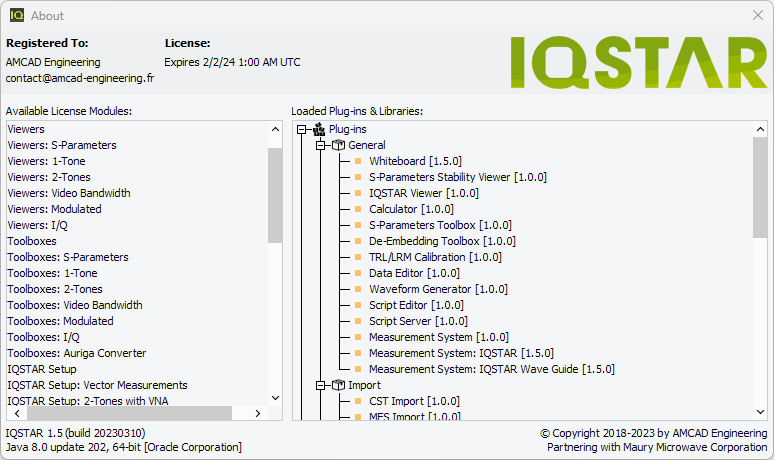Image resolution: width=774 pixels, height=460 pixels.
Task: Click license modules horizontal scroll-right arrow
Action: point(257,413)
